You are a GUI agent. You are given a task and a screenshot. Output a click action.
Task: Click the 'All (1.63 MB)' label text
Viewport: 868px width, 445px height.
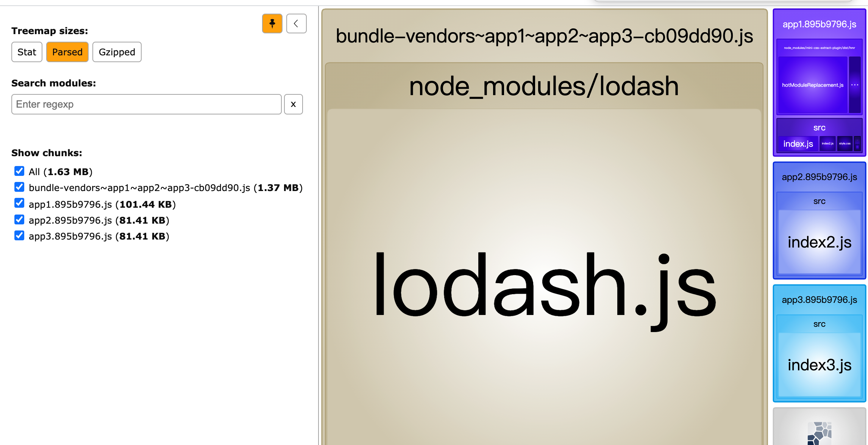tap(61, 172)
